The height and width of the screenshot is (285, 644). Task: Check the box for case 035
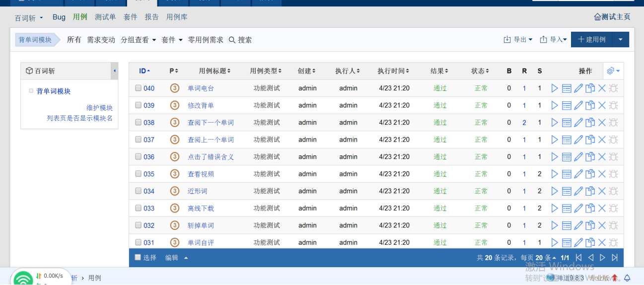(138, 174)
